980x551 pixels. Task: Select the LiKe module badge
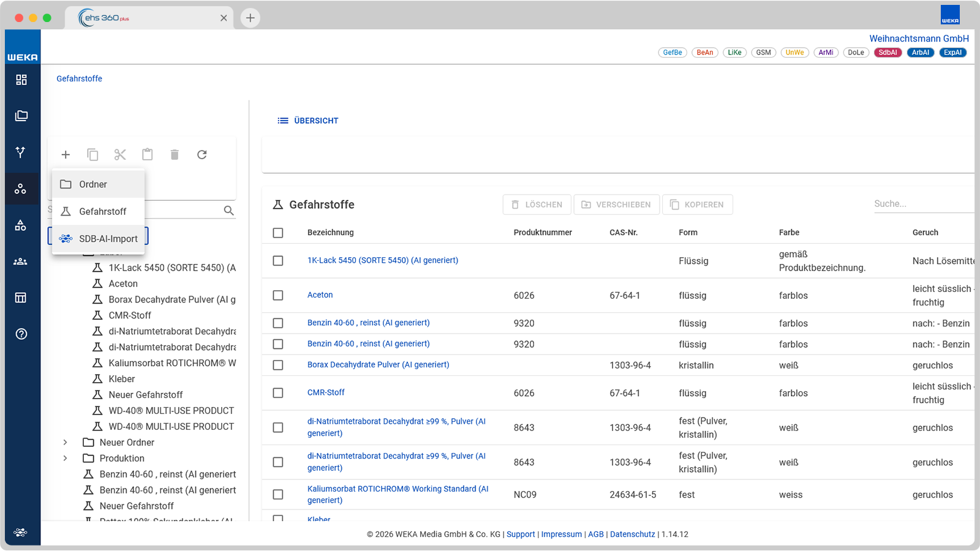(x=735, y=53)
